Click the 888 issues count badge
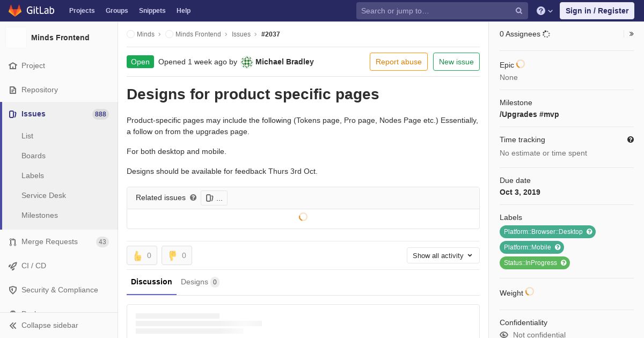The image size is (644, 338). click(x=100, y=114)
